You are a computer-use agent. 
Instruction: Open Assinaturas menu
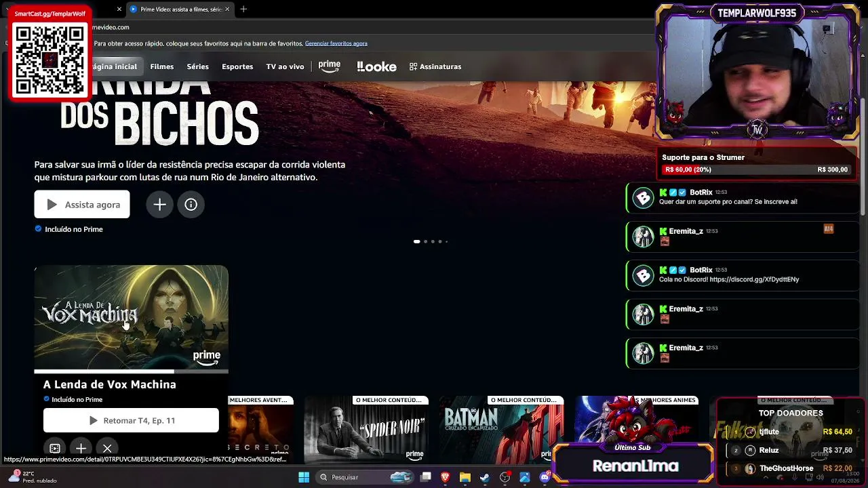point(435,66)
